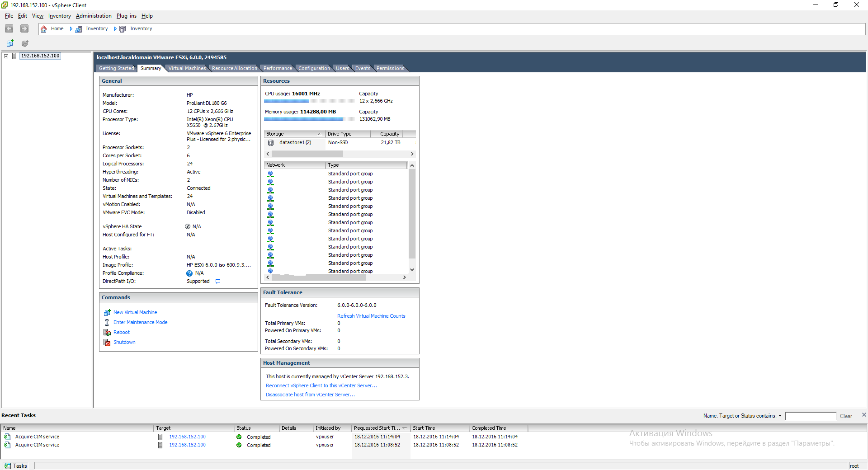Screen dimensions: 868x470
Task: Click the target host icon in the 11:08:52 row
Action: click(160, 445)
